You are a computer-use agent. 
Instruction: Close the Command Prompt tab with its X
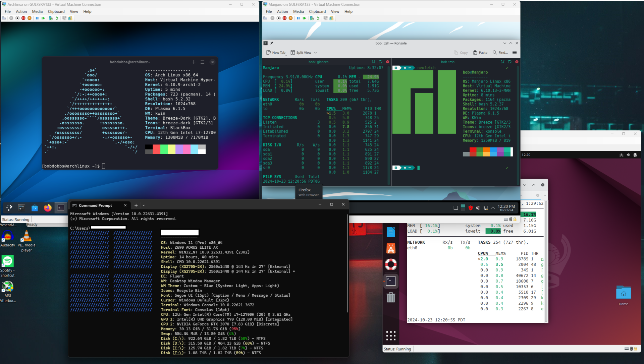click(125, 205)
